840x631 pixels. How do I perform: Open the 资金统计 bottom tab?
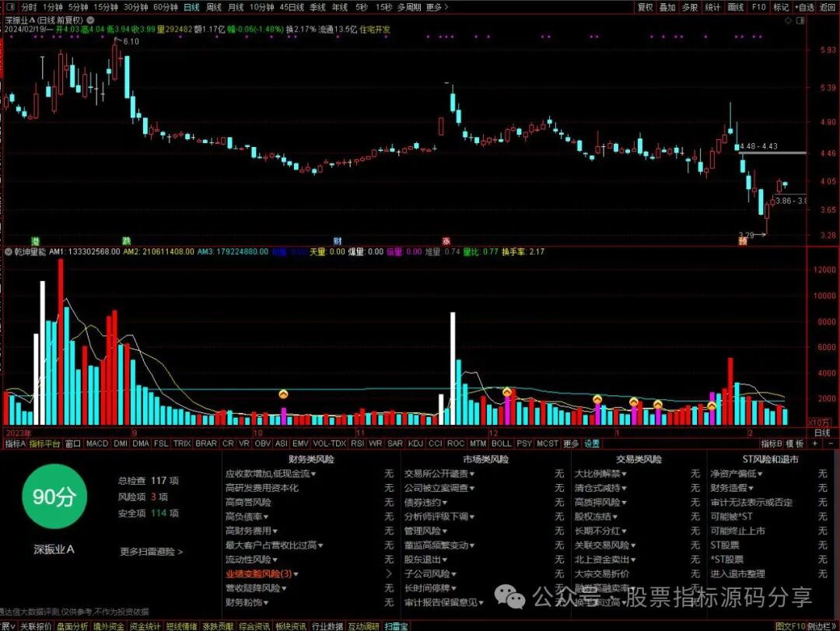click(x=145, y=626)
